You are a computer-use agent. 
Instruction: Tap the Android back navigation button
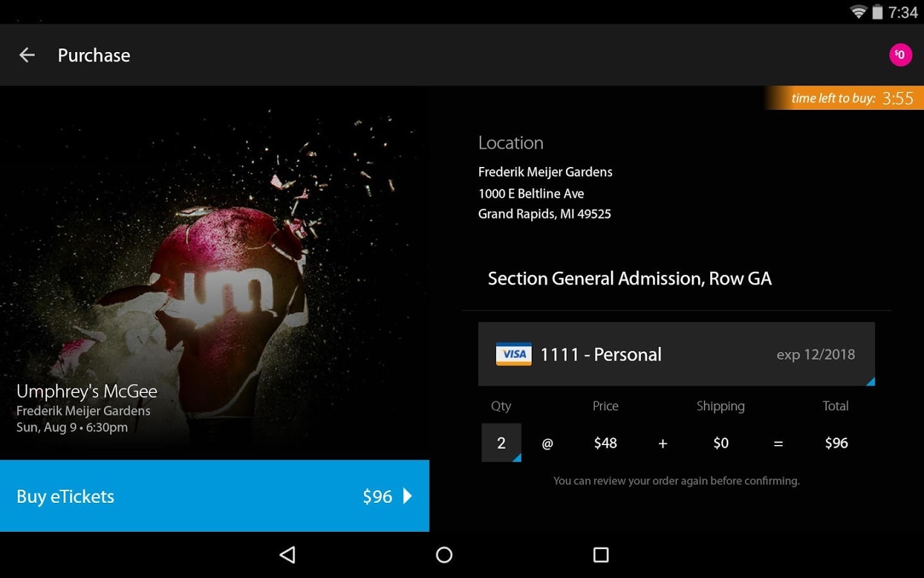coord(287,555)
